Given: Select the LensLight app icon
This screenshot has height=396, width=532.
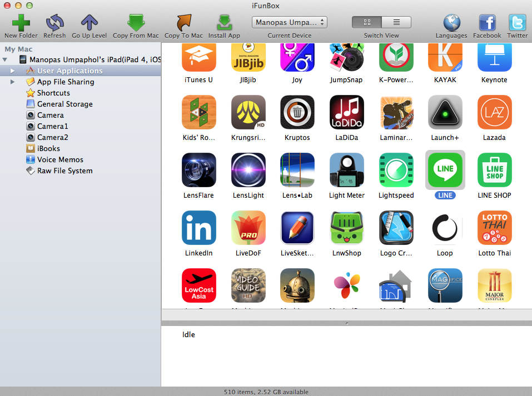Looking at the screenshot, I should (248, 170).
